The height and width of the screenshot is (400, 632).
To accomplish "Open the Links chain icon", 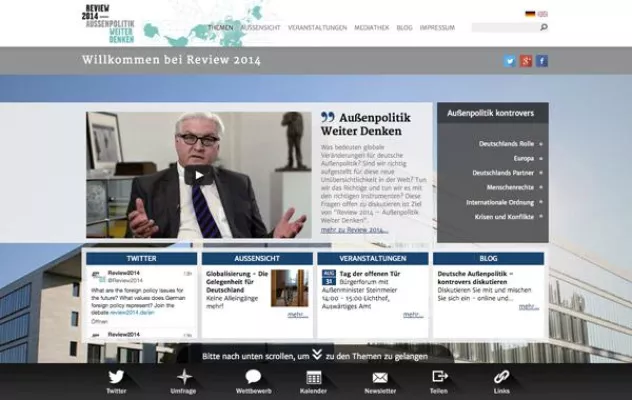I will pos(501,377).
